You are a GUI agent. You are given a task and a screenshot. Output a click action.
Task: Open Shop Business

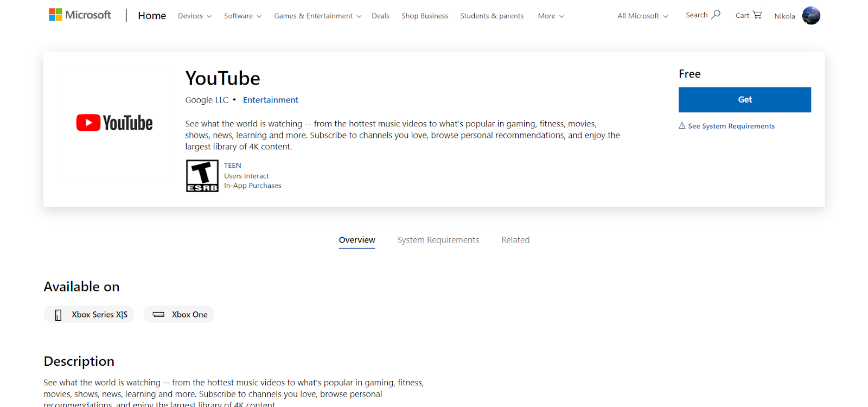pyautogui.click(x=425, y=16)
